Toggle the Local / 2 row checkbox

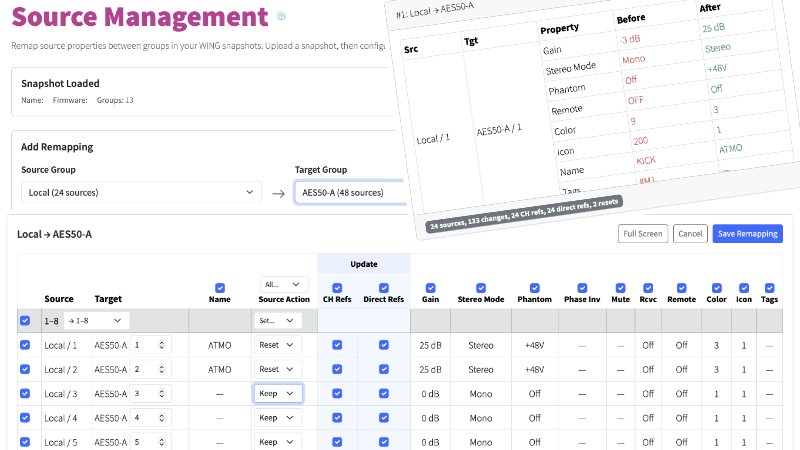click(x=25, y=369)
